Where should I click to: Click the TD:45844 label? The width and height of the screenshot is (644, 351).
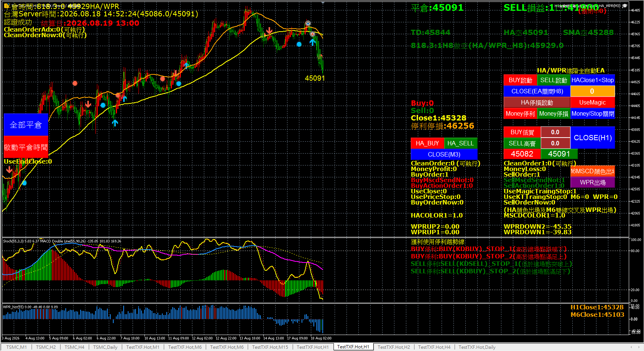click(430, 33)
